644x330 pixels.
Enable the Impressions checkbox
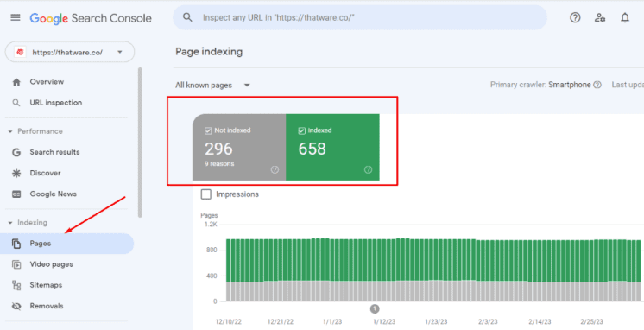(205, 194)
